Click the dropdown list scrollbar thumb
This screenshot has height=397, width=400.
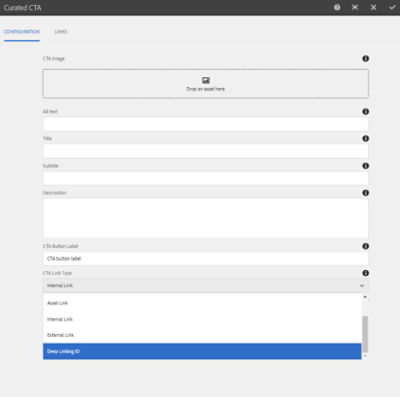[365, 334]
